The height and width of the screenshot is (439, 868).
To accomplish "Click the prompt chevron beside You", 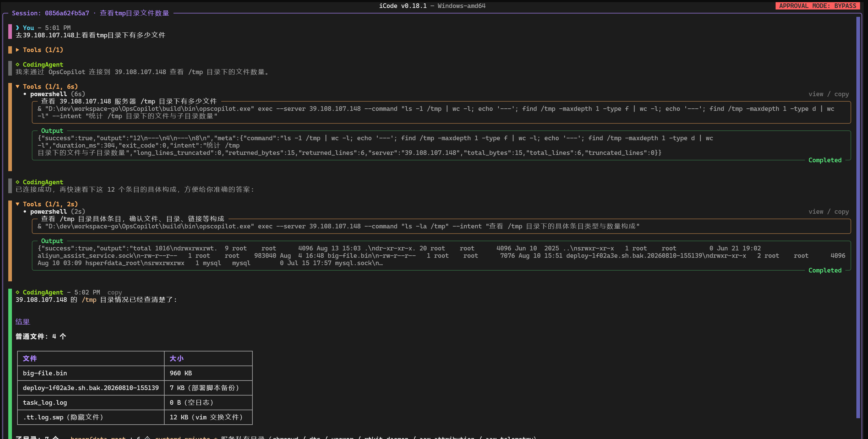I will coord(17,28).
